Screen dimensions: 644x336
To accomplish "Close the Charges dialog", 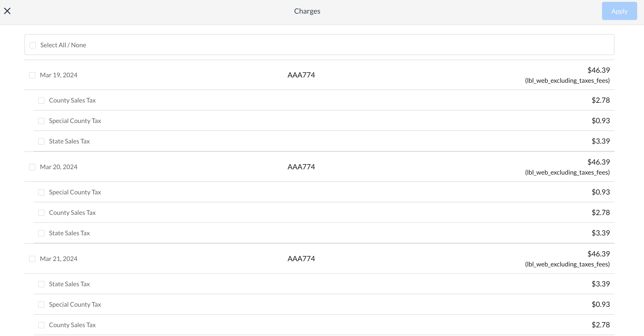I will coord(7,11).
